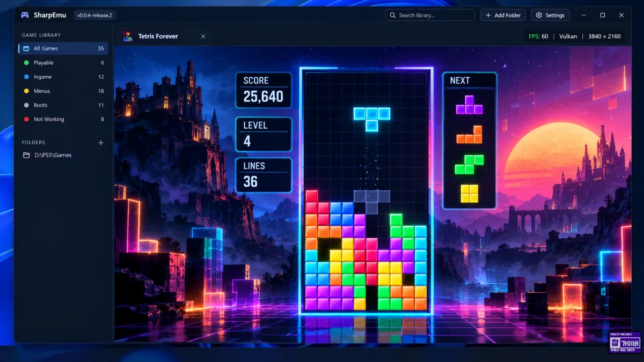Select All Games in the library
644x362 pixels.
pyautogui.click(x=63, y=48)
